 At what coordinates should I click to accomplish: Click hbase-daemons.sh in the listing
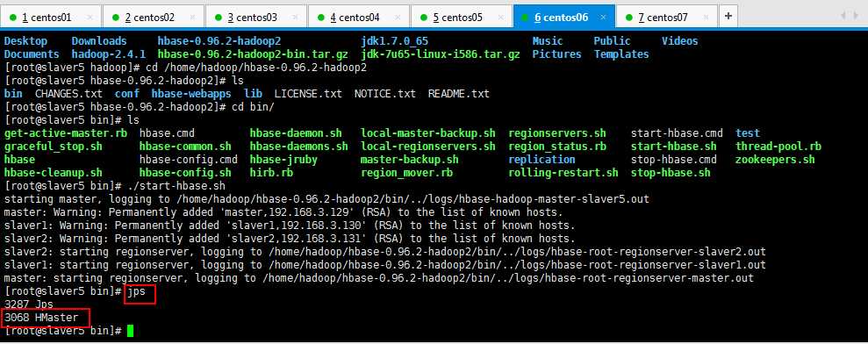[x=299, y=147]
